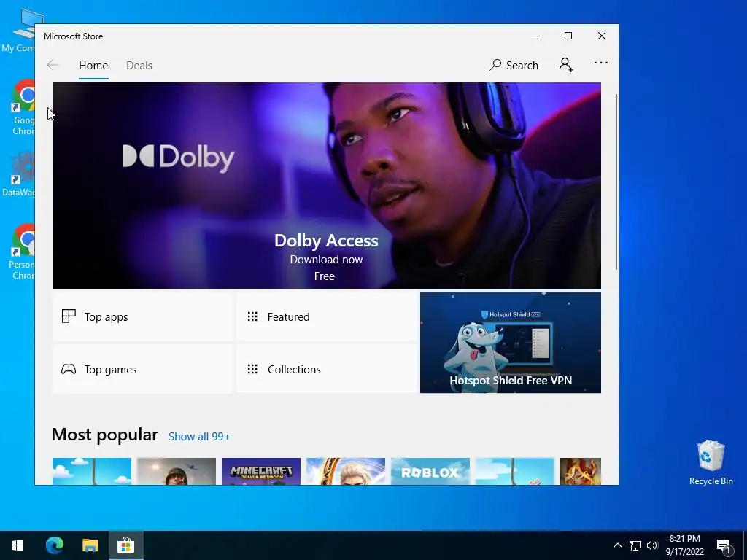Open the soldier game thumbnail next to Minecraft
This screenshot has height=560, width=747.
coord(177,472)
